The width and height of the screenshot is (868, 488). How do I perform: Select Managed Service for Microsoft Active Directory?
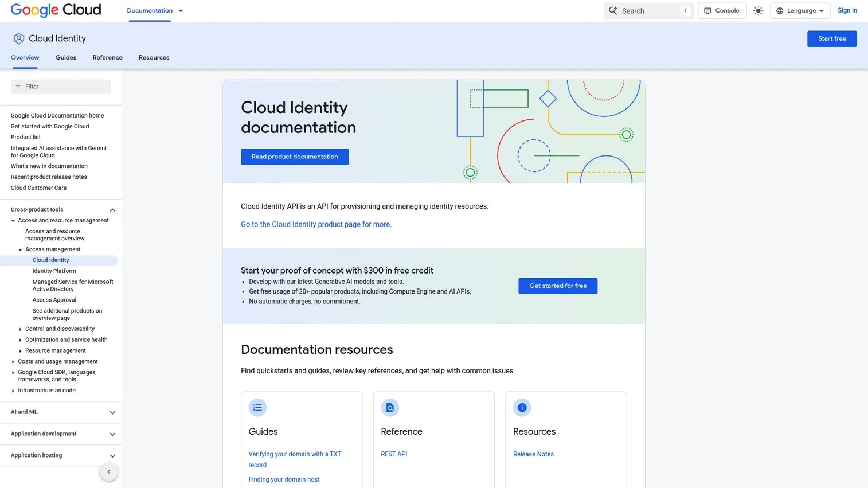click(73, 286)
